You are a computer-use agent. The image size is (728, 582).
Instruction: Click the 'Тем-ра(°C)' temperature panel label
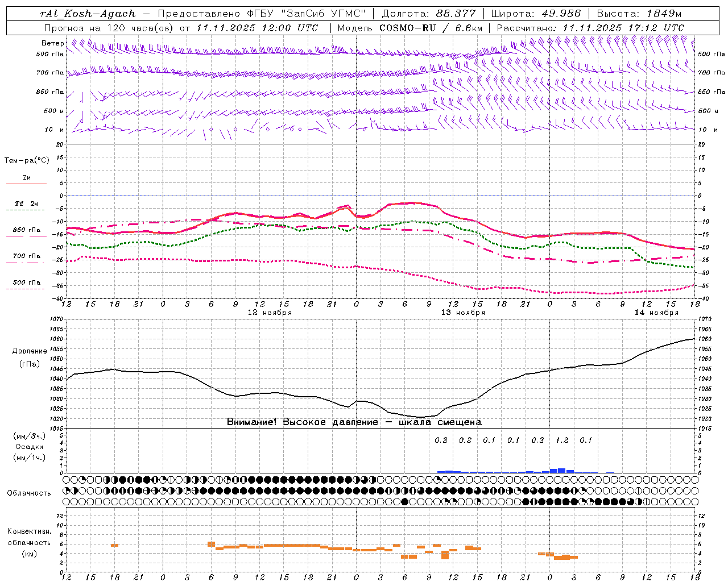coord(27,161)
